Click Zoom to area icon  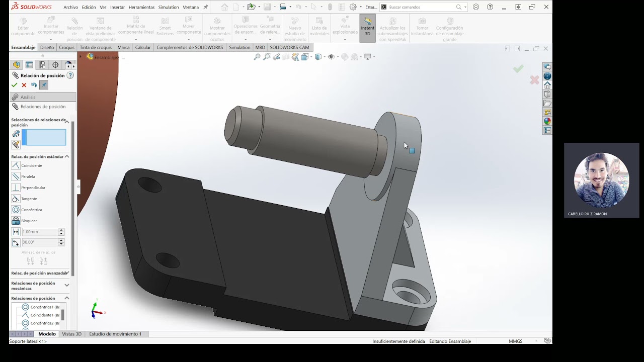267,57
